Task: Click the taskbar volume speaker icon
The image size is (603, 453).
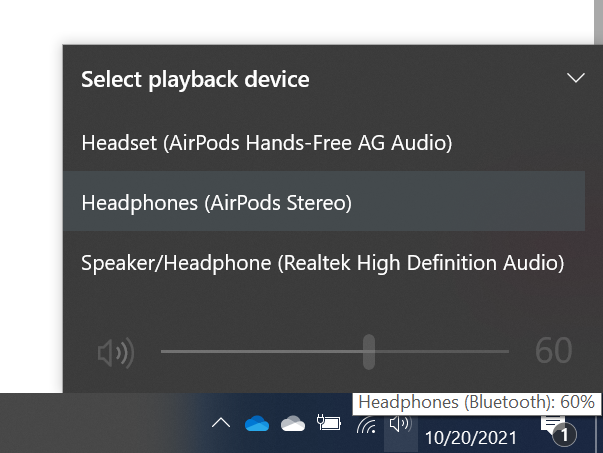Action: click(401, 424)
